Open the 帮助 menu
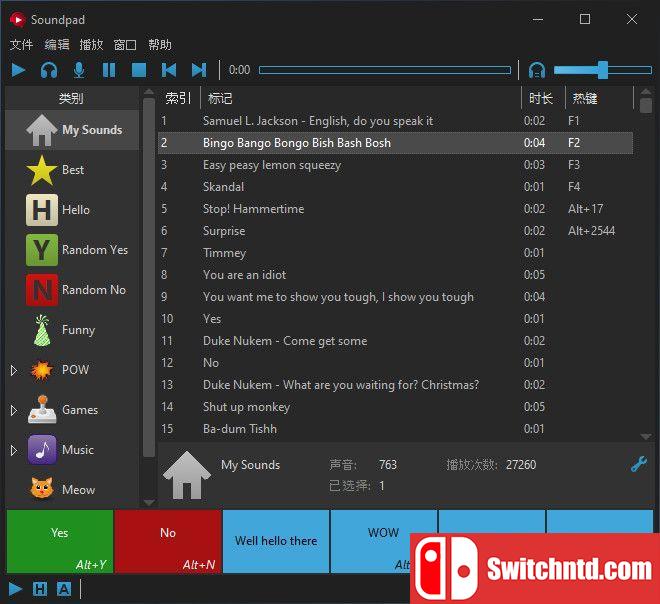 [x=160, y=45]
